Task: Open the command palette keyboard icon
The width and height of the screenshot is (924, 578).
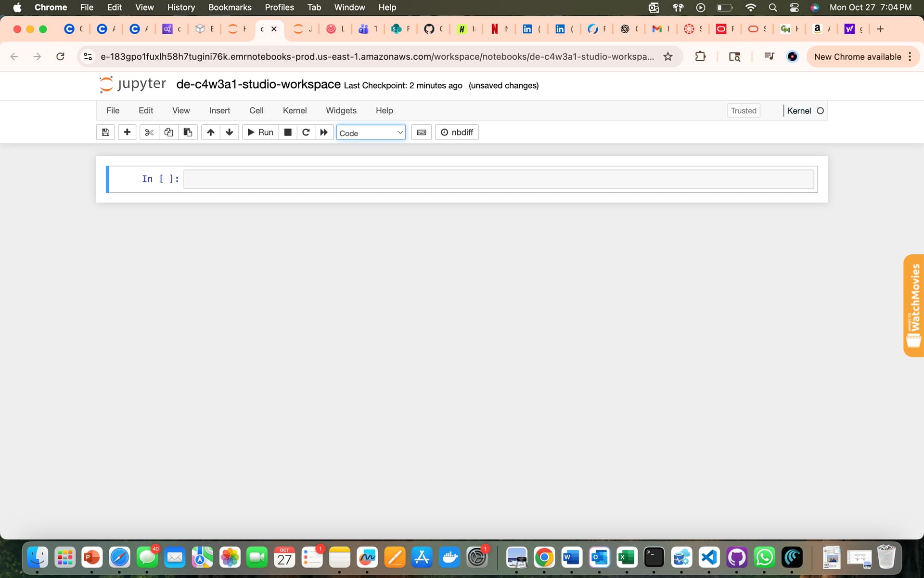Action: 422,132
